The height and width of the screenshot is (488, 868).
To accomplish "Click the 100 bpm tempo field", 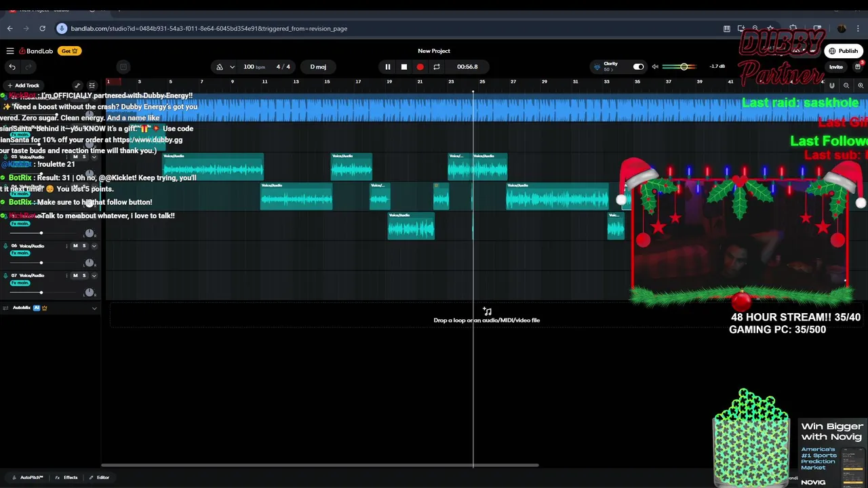I will coord(254,66).
